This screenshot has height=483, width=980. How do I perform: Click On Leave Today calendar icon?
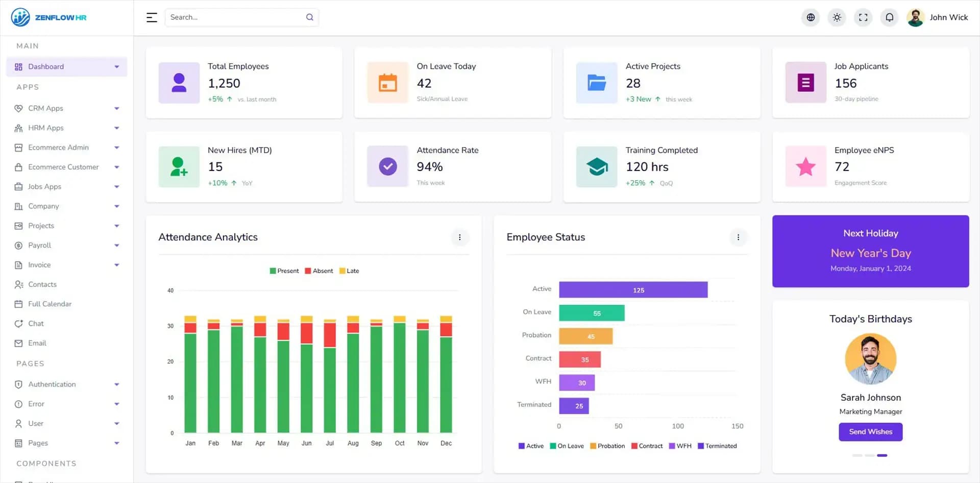pos(388,83)
